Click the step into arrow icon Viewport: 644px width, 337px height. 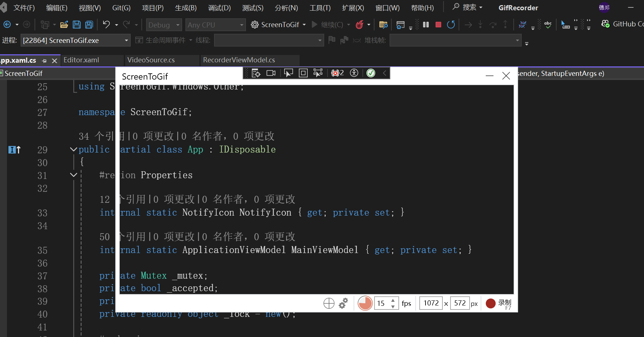pos(480,25)
